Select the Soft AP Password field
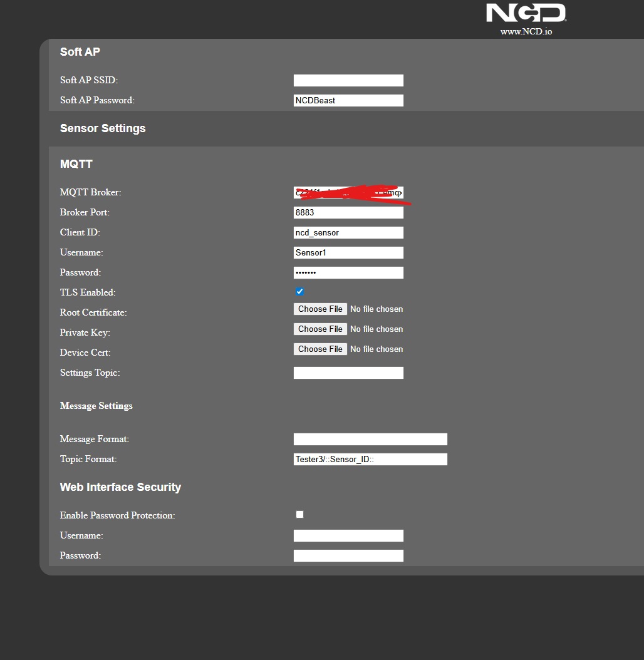 point(348,100)
